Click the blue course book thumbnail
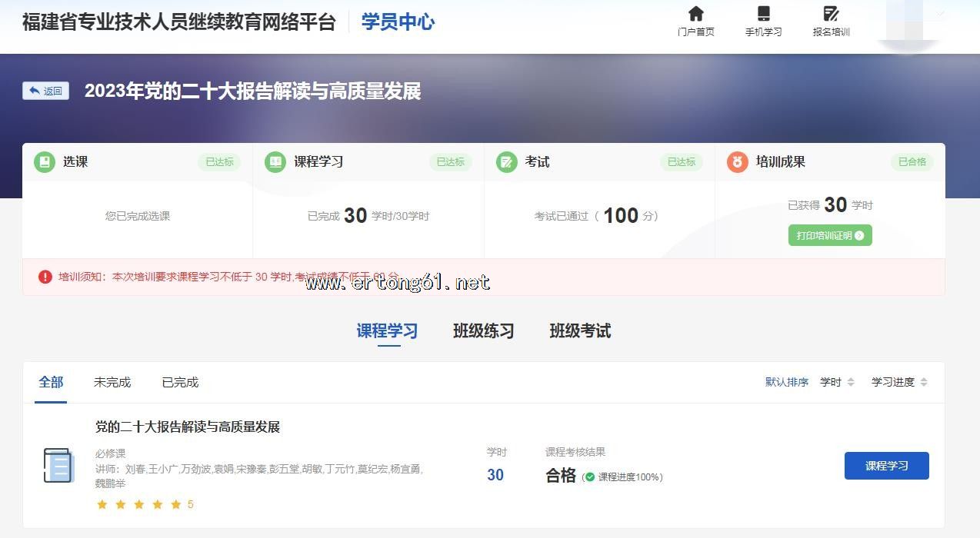Screen dimensions: 980x538 click(58, 466)
